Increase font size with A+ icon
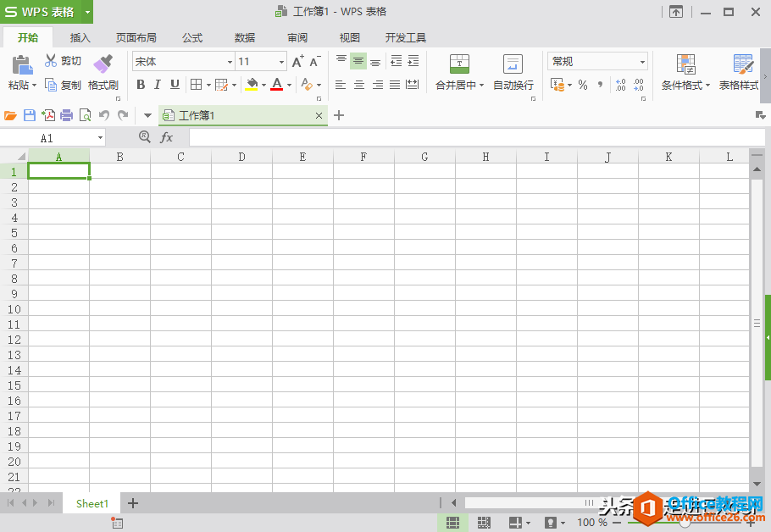 [298, 61]
